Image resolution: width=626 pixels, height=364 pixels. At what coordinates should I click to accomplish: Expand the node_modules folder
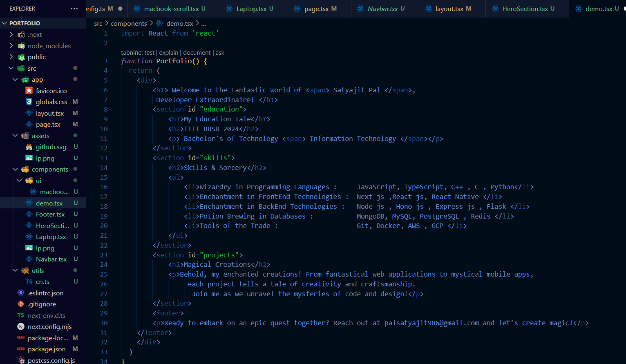click(x=11, y=46)
